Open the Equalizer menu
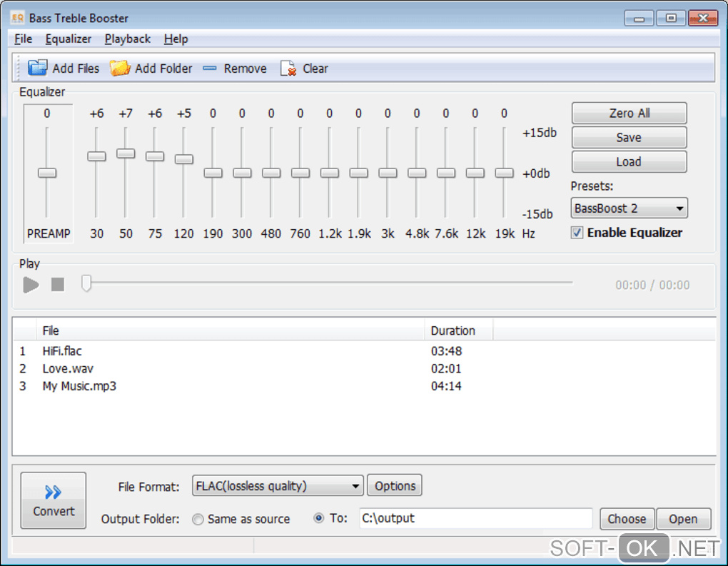 pos(69,39)
